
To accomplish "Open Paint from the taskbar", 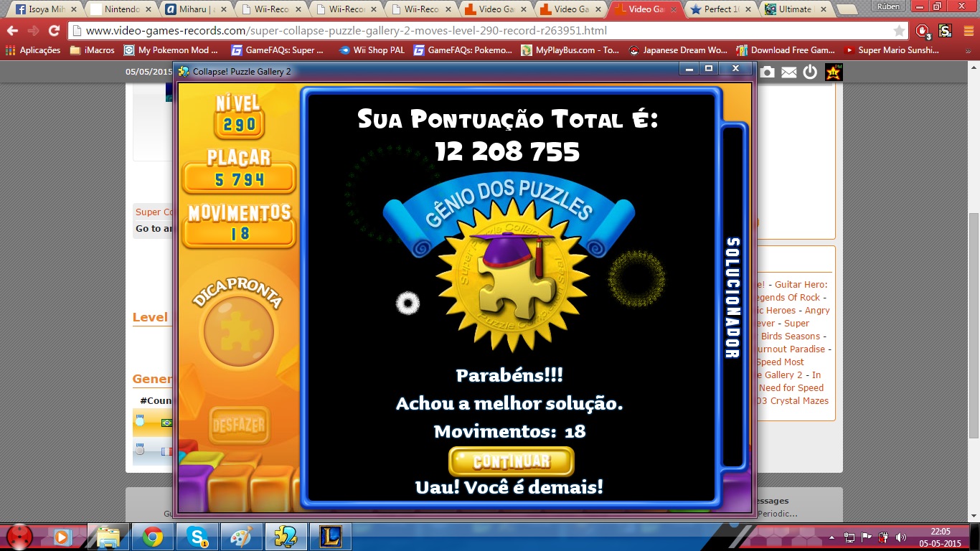I will coord(242,536).
